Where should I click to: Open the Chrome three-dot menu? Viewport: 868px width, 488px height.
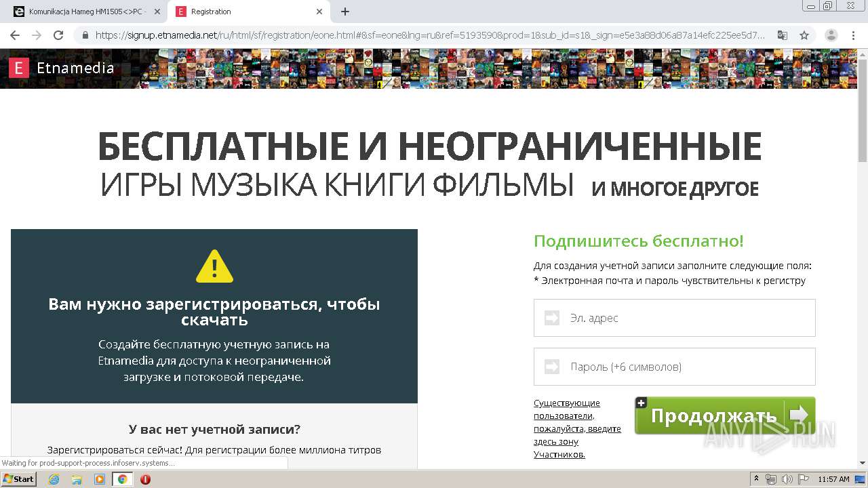[853, 35]
